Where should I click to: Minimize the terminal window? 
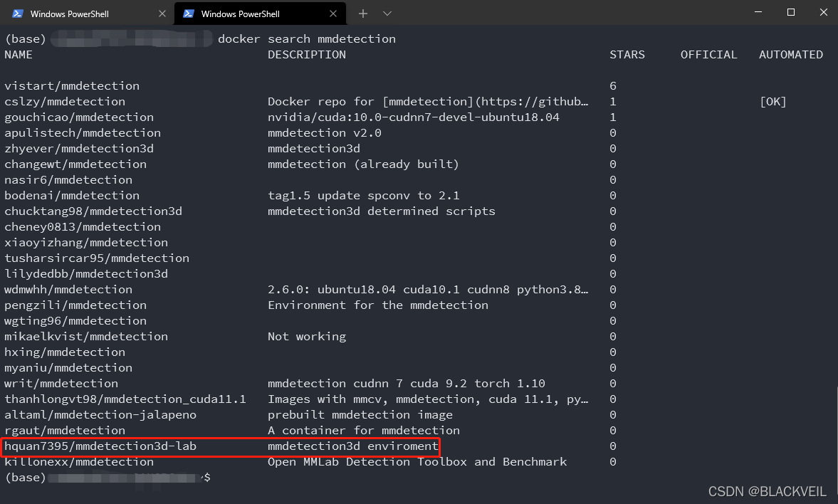click(758, 12)
